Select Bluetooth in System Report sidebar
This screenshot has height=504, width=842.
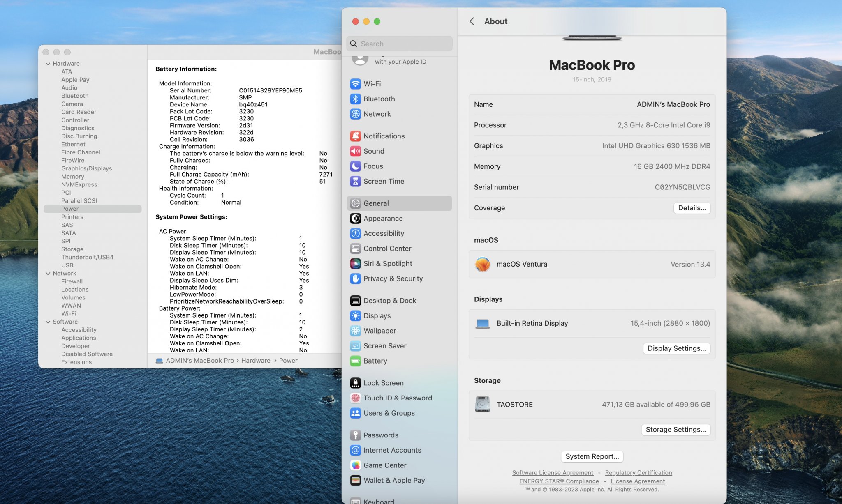click(75, 96)
